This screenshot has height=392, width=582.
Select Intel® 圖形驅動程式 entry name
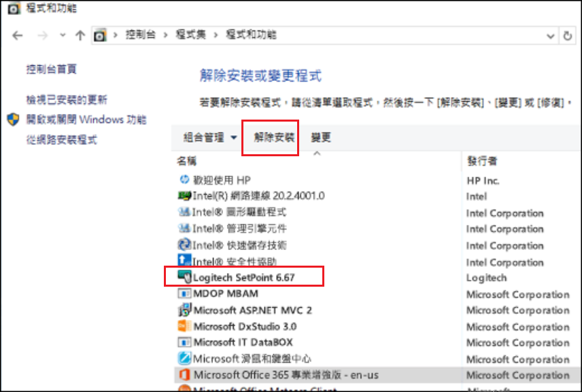point(239,212)
